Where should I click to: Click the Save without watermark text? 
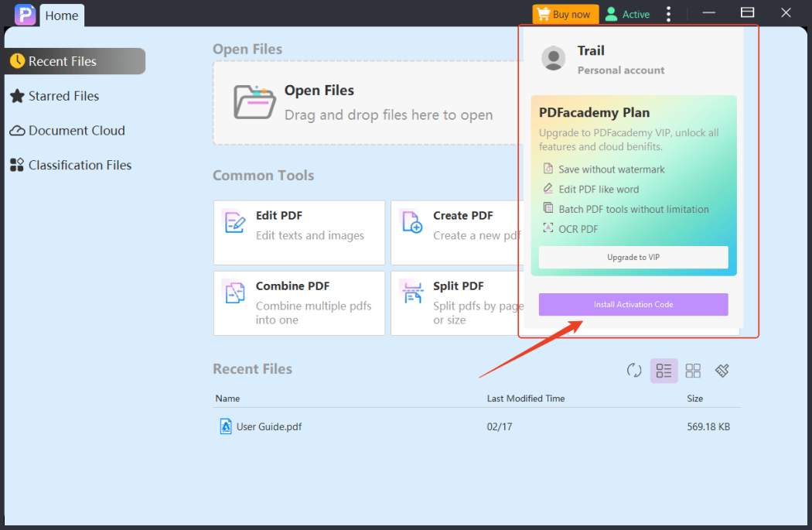point(612,169)
